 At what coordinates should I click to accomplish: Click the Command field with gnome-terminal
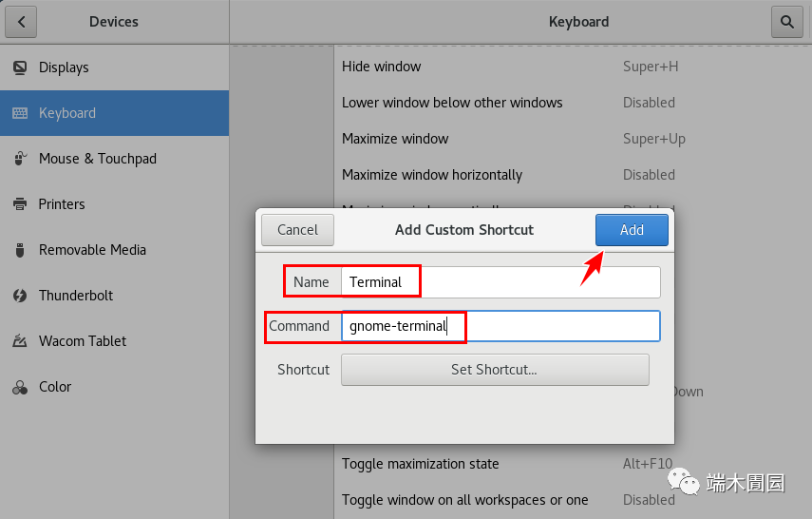[500, 326]
